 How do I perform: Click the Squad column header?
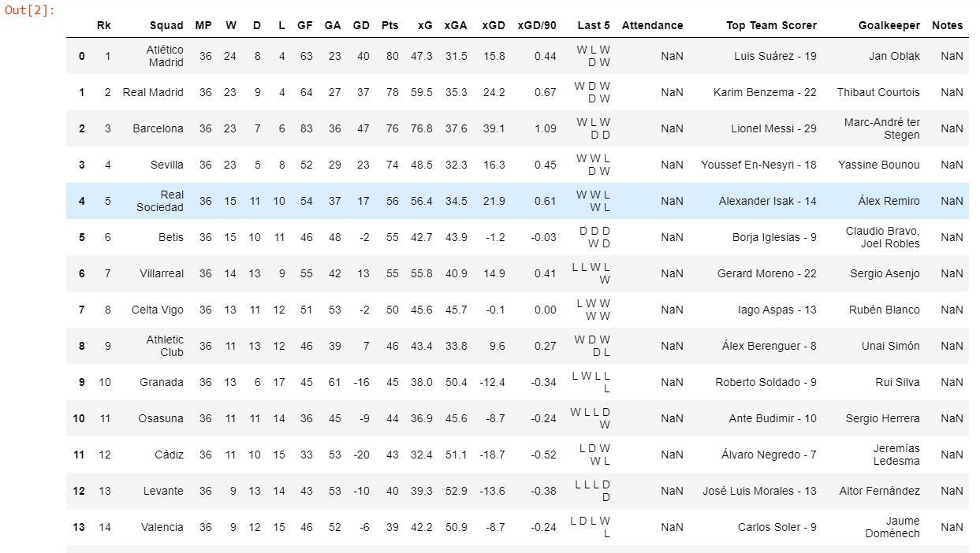[x=166, y=25]
